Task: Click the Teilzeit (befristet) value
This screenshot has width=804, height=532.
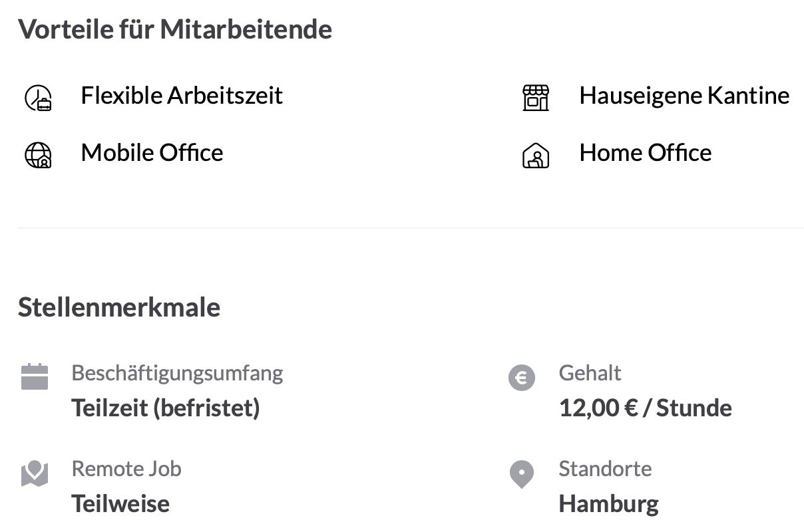Action: [166, 408]
